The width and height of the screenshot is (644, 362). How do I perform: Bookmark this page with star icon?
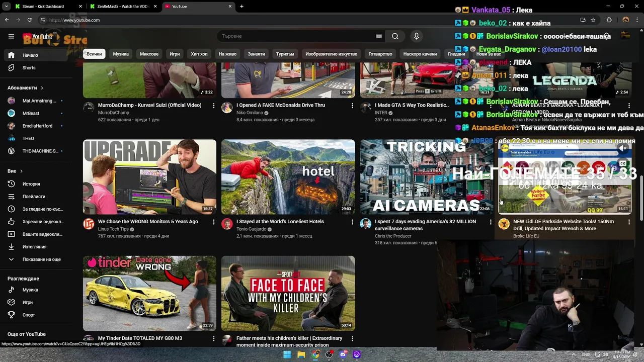click(593, 20)
